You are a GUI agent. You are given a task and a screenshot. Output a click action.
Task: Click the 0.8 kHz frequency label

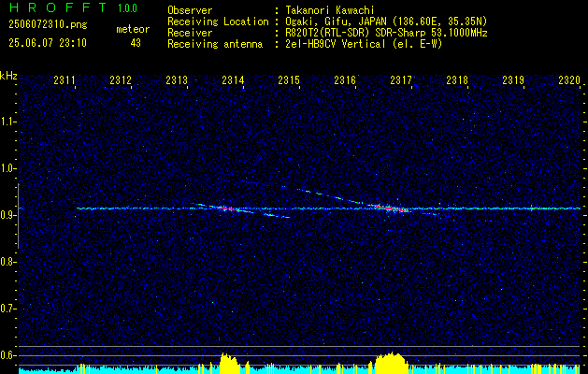(x=7, y=262)
